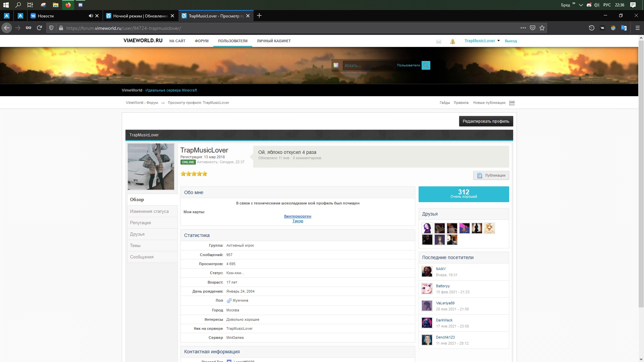The image size is (644, 362).
Task: Click the page vertical scrollbar thumb
Action: coord(641,174)
